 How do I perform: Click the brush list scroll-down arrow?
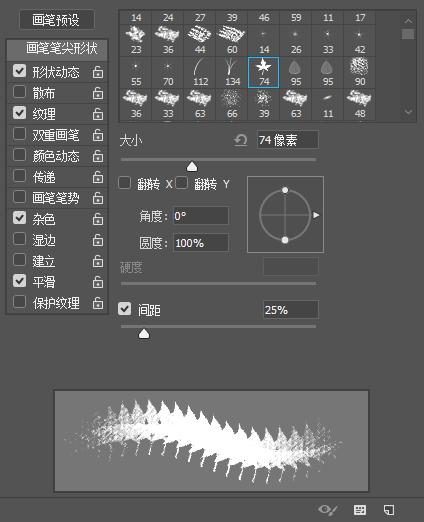(x=408, y=112)
